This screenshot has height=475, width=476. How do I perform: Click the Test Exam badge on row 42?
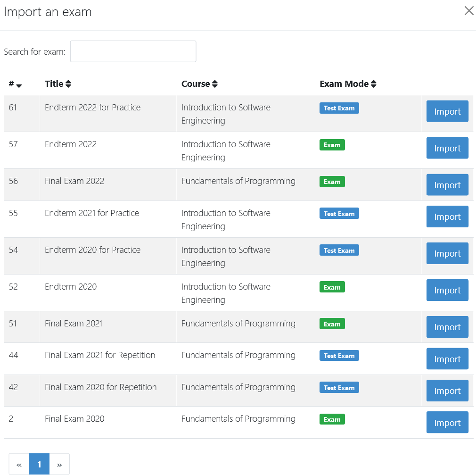pyautogui.click(x=339, y=387)
